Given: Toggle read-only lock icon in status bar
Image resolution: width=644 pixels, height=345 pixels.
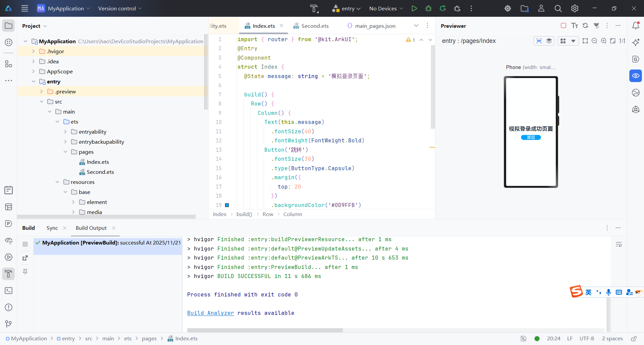Looking at the screenshot, I should (x=634, y=339).
